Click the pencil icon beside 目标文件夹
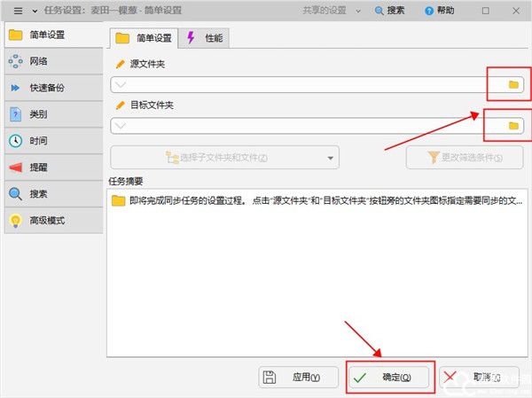The height and width of the screenshot is (398, 532). pyautogui.click(x=121, y=105)
